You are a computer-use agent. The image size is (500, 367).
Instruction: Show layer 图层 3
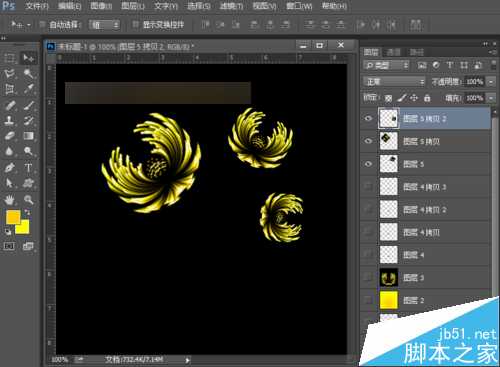coord(368,277)
